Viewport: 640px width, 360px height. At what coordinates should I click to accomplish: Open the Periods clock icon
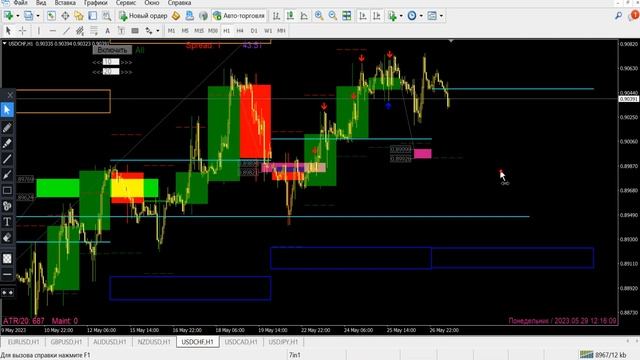coord(412,16)
